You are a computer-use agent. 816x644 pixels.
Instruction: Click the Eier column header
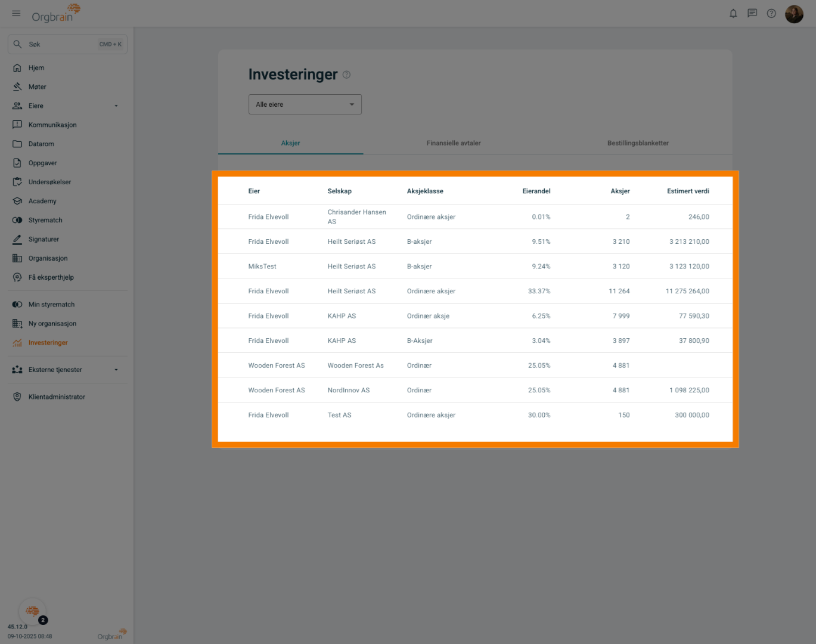pos(254,191)
